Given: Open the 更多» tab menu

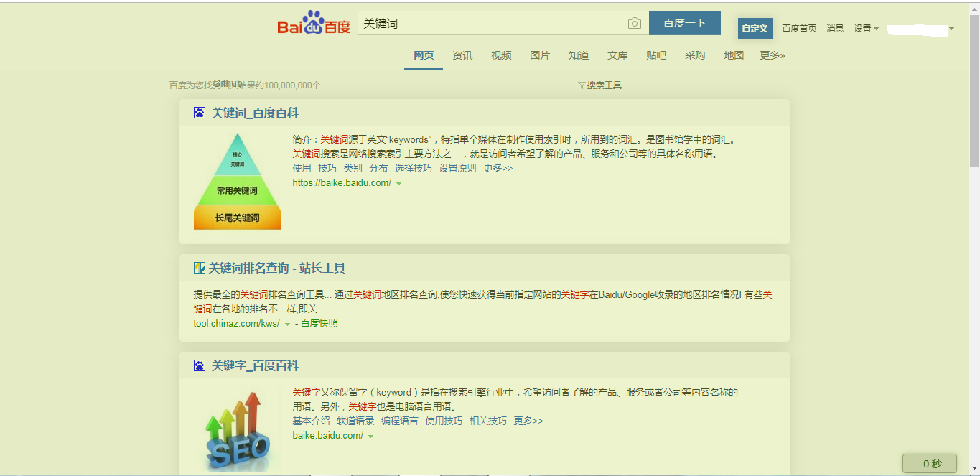Looking at the screenshot, I should click(x=773, y=55).
